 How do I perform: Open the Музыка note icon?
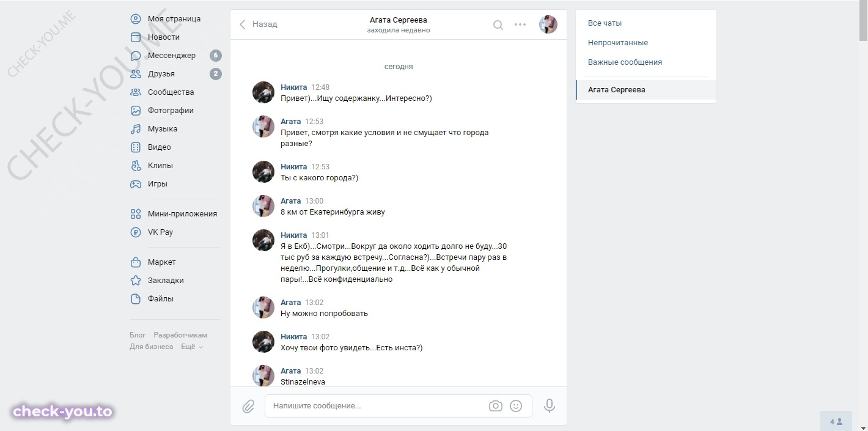136,129
